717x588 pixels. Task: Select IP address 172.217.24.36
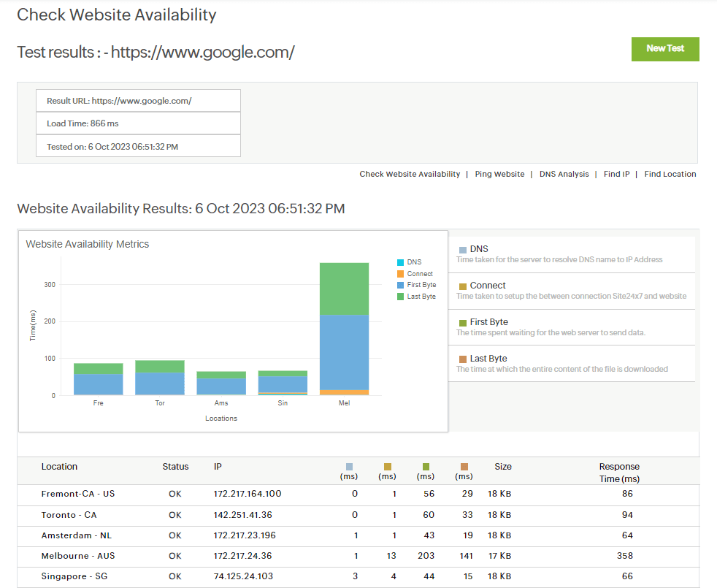pyautogui.click(x=243, y=556)
